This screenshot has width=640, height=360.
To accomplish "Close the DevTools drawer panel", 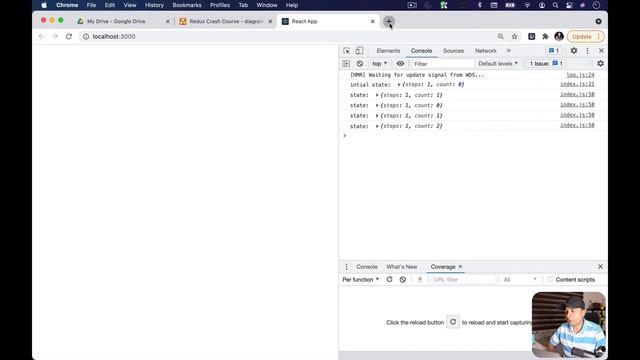I will coord(600,267).
